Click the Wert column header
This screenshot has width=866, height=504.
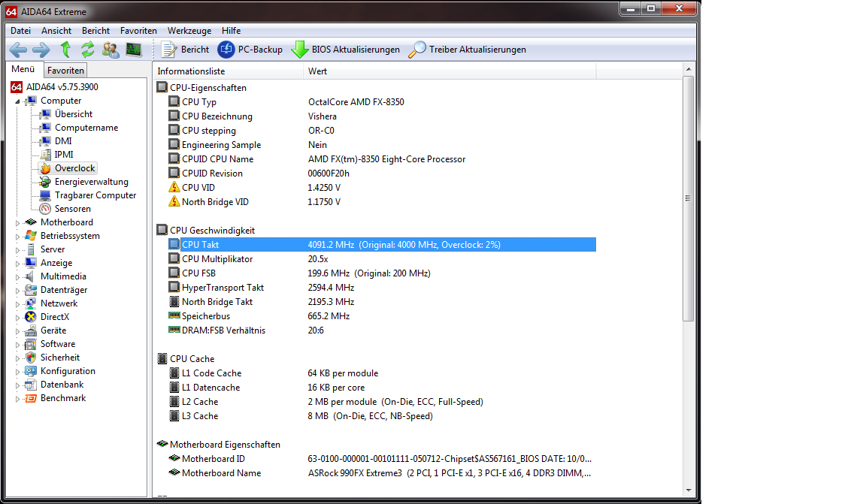click(x=450, y=71)
